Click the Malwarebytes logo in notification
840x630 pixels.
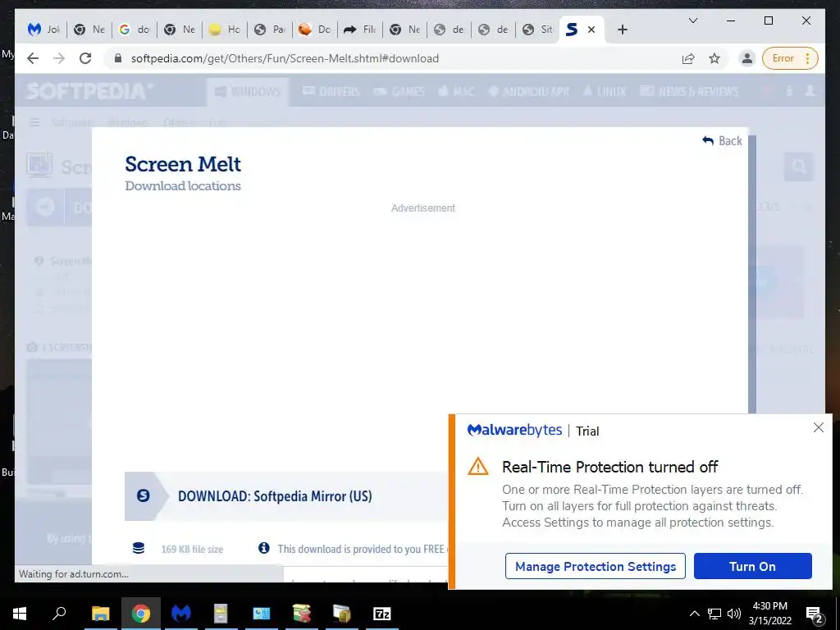click(x=515, y=430)
